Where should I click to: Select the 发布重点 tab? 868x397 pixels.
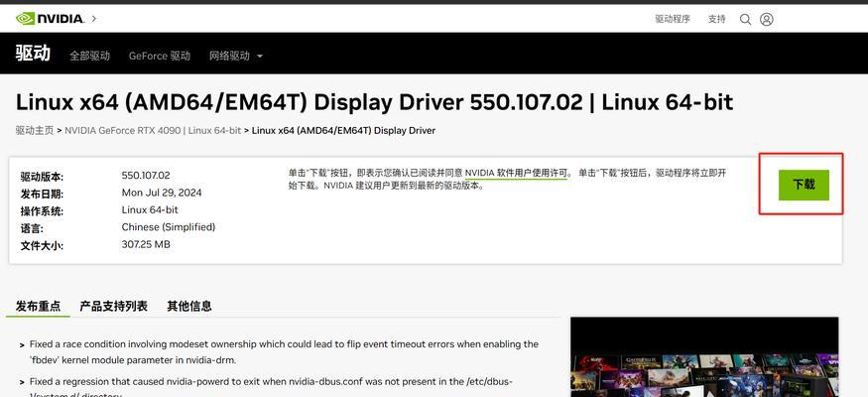point(39,306)
